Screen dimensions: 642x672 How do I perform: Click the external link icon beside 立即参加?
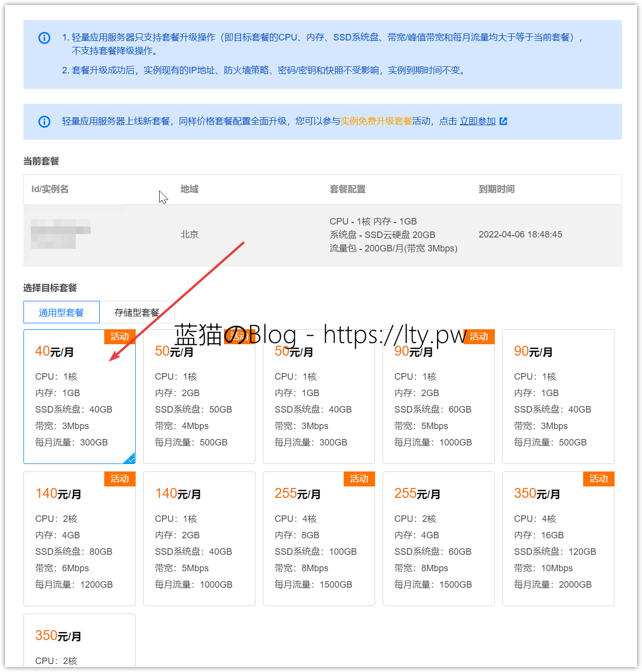point(503,121)
